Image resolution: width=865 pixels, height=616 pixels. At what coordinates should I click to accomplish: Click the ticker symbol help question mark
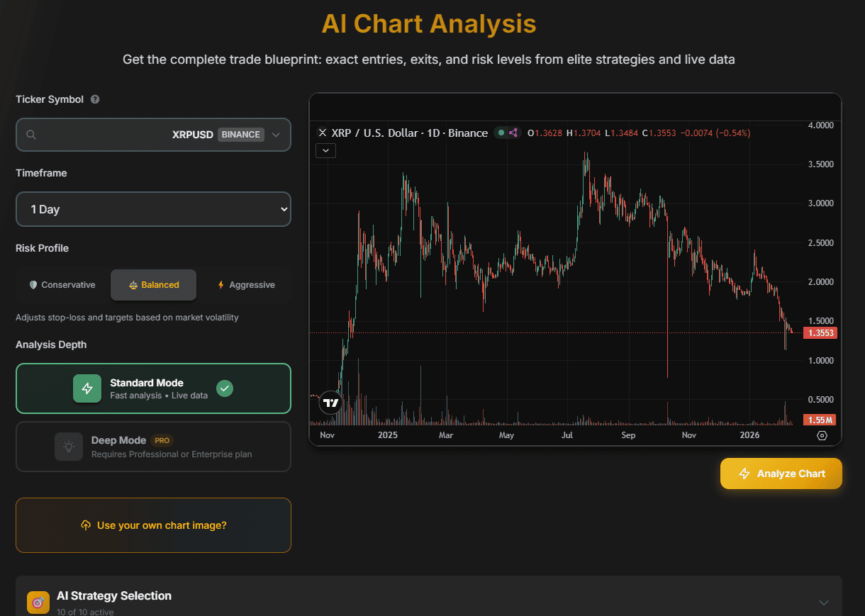(95, 99)
